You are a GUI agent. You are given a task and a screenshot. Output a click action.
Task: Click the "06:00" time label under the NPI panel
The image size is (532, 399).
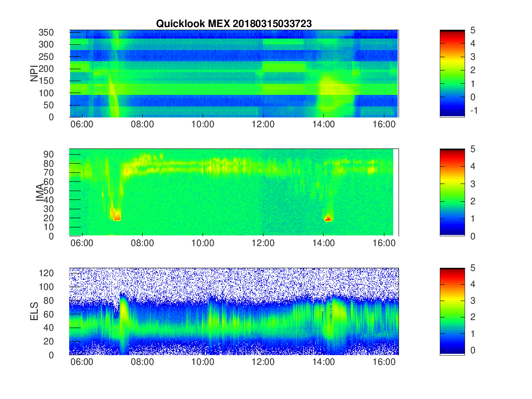tap(82, 125)
